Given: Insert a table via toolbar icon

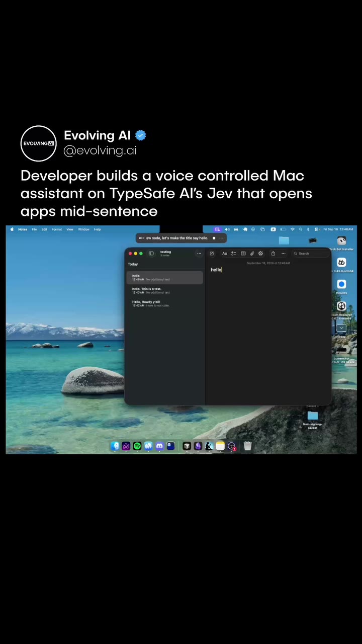Looking at the screenshot, I should pyautogui.click(x=243, y=254).
